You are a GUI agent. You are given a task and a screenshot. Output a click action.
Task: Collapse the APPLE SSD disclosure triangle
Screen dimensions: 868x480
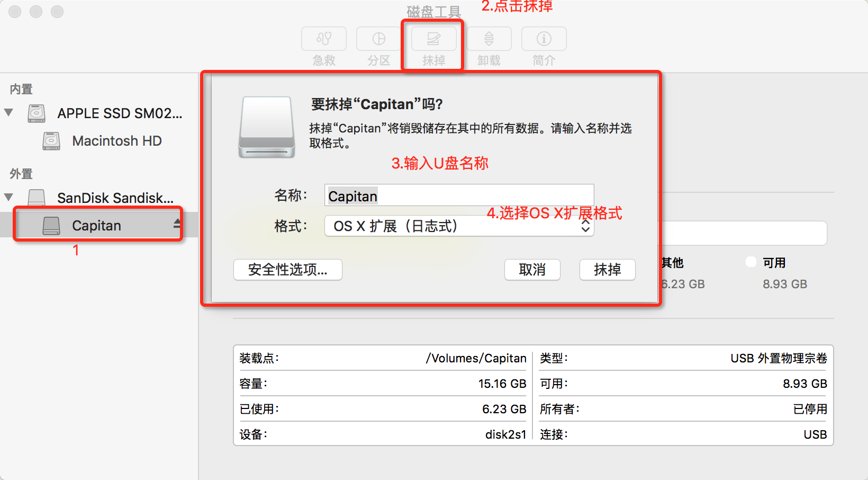(8, 112)
